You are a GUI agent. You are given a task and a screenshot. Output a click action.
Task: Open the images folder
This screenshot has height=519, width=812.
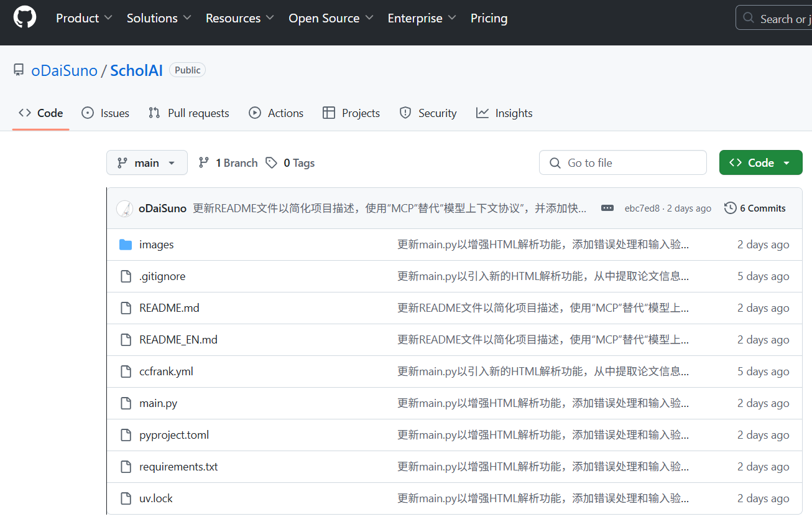click(x=157, y=245)
